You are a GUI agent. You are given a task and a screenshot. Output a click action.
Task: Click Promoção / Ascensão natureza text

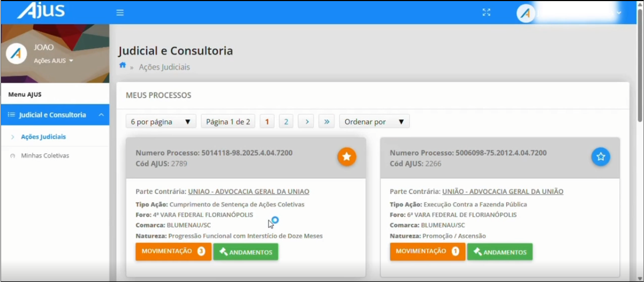tap(455, 236)
